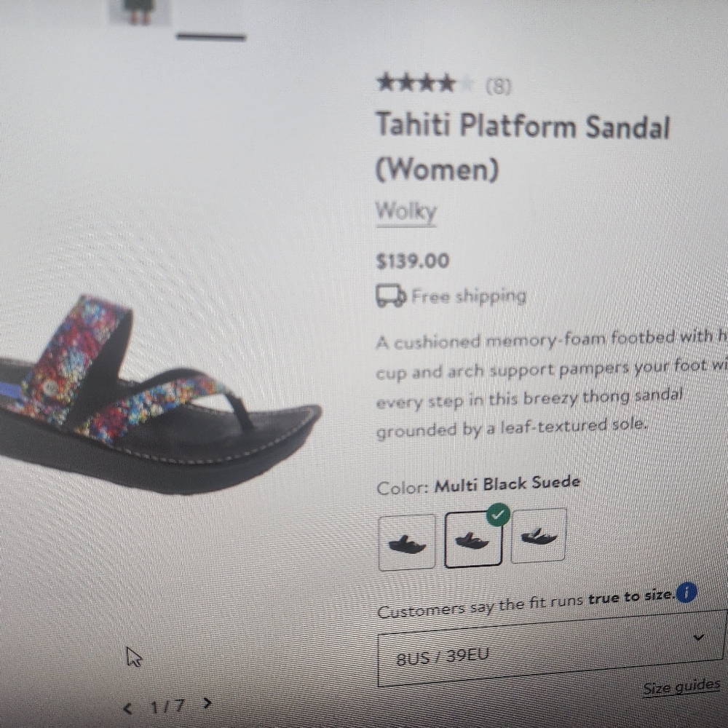Screen dimensions: 728x728
Task: Click the previous image arrow in the carousel
Action: [x=130, y=705]
